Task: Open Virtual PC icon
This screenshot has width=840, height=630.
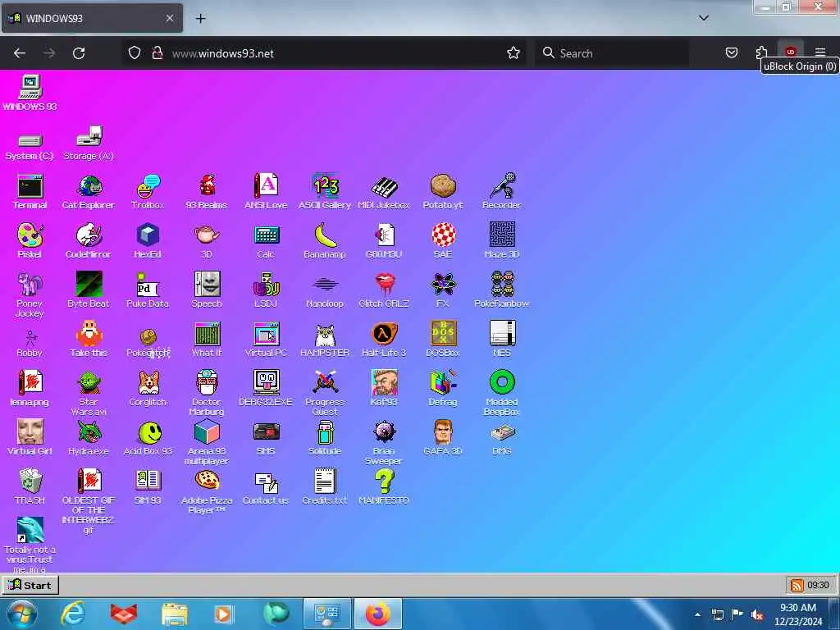Action: (x=266, y=339)
